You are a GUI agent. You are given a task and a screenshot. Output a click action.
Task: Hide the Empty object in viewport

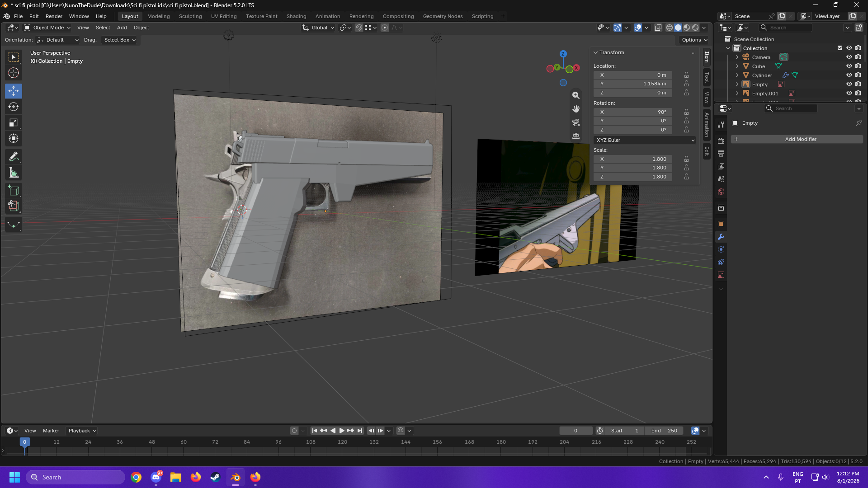tap(849, 84)
